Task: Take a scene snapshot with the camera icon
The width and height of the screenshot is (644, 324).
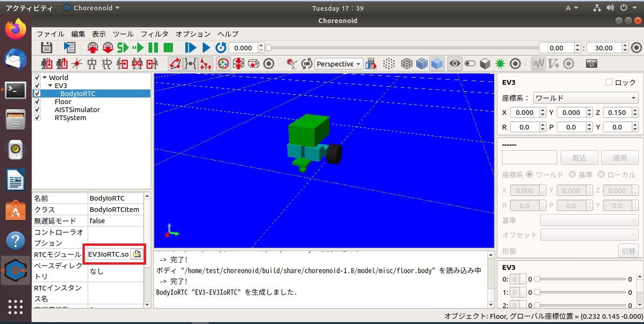Action: click(x=592, y=64)
